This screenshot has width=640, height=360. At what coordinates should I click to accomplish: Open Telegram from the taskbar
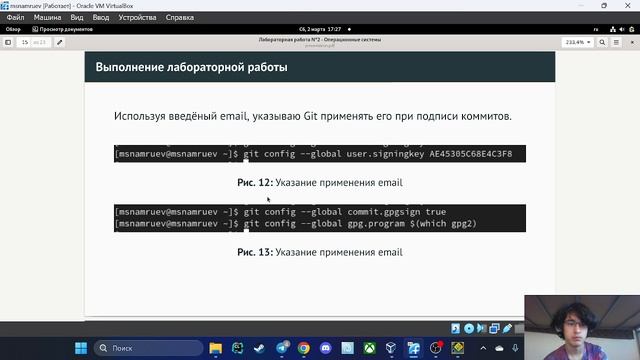coord(282,348)
